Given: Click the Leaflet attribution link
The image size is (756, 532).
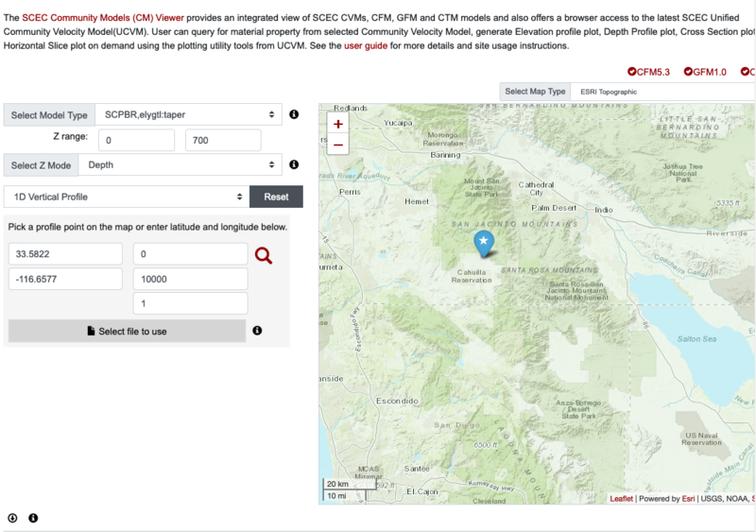Looking at the screenshot, I should [x=621, y=499].
